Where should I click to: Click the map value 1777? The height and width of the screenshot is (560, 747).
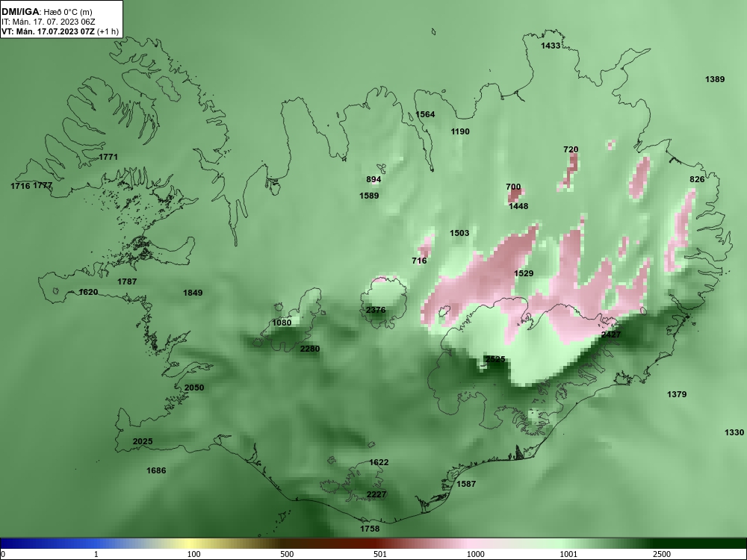[x=43, y=185]
